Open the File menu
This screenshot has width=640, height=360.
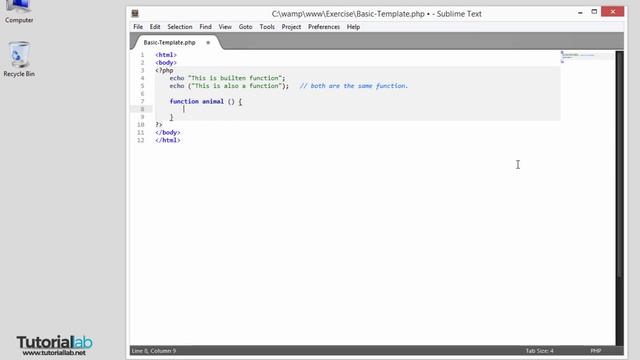[138, 27]
